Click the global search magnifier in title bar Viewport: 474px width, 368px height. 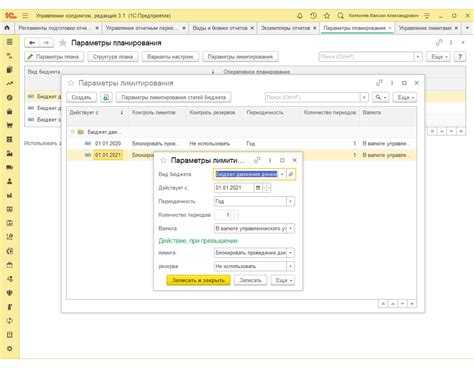pyautogui.click(x=340, y=16)
